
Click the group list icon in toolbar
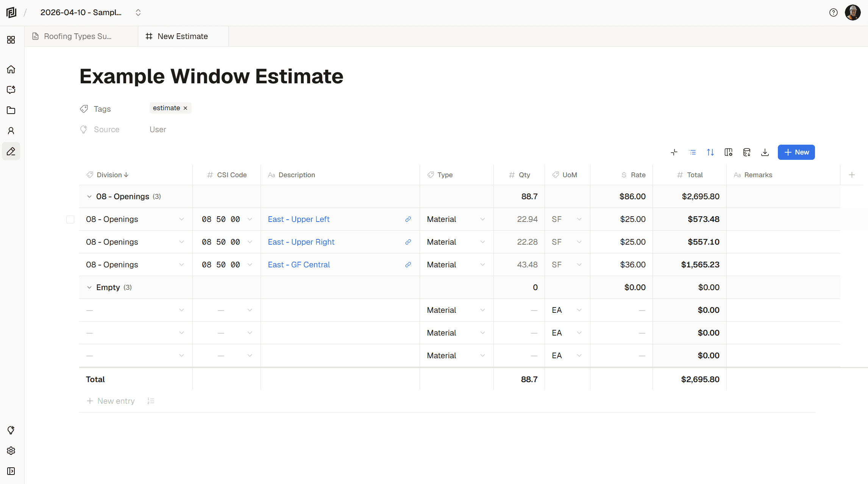point(692,152)
